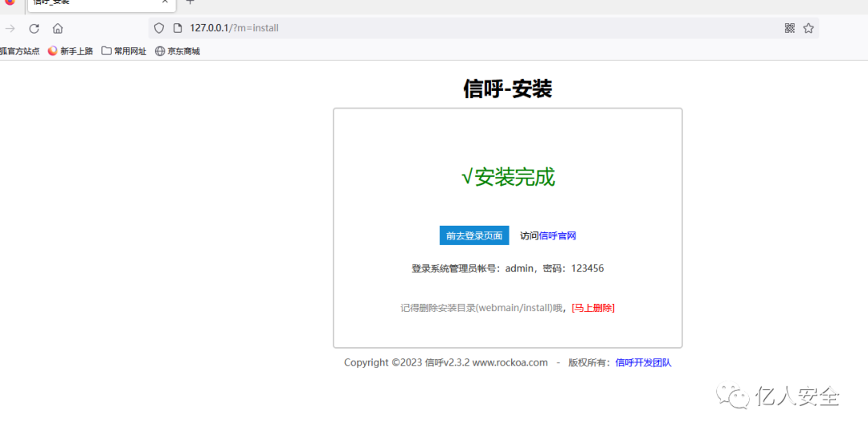Click the forward navigation arrow

coord(10,29)
